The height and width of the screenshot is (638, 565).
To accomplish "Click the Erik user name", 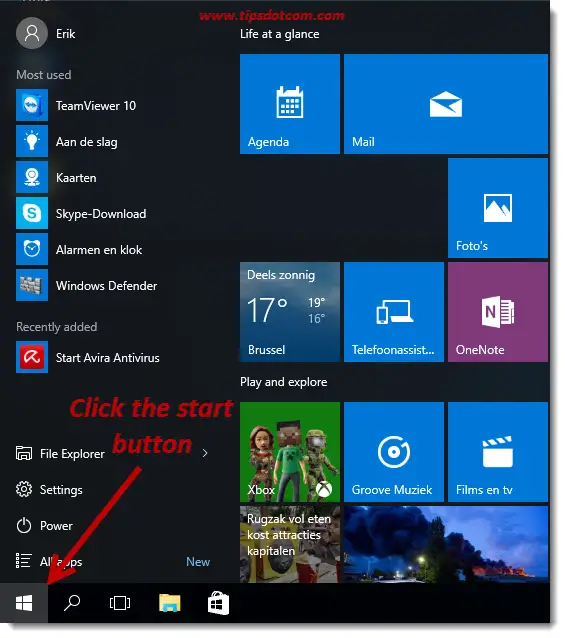I will [x=65, y=34].
